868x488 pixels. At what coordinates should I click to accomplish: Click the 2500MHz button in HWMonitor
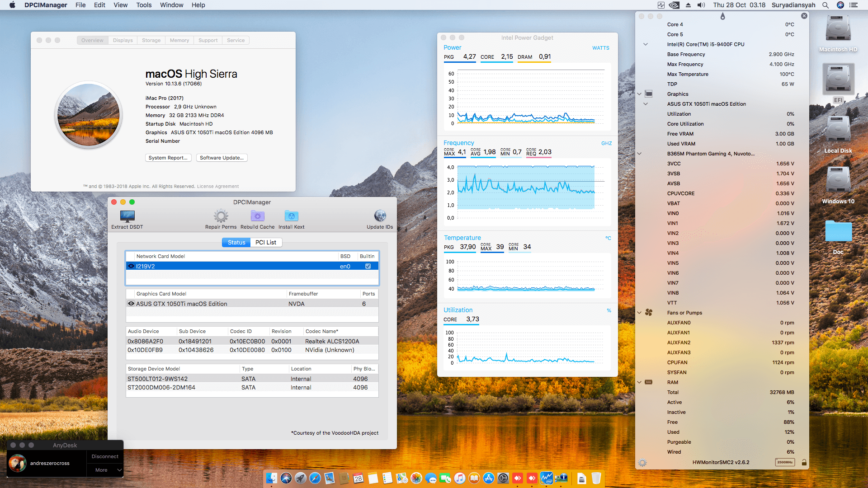tap(785, 462)
